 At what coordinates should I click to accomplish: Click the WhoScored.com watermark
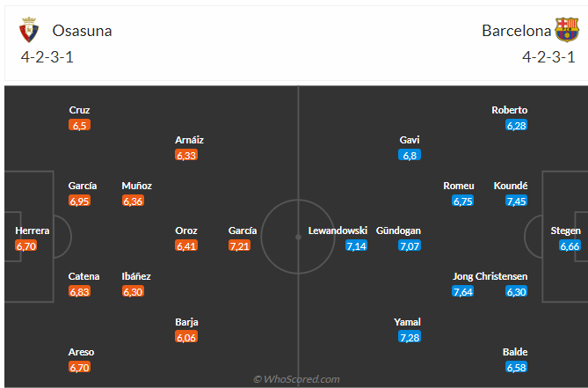click(x=296, y=379)
